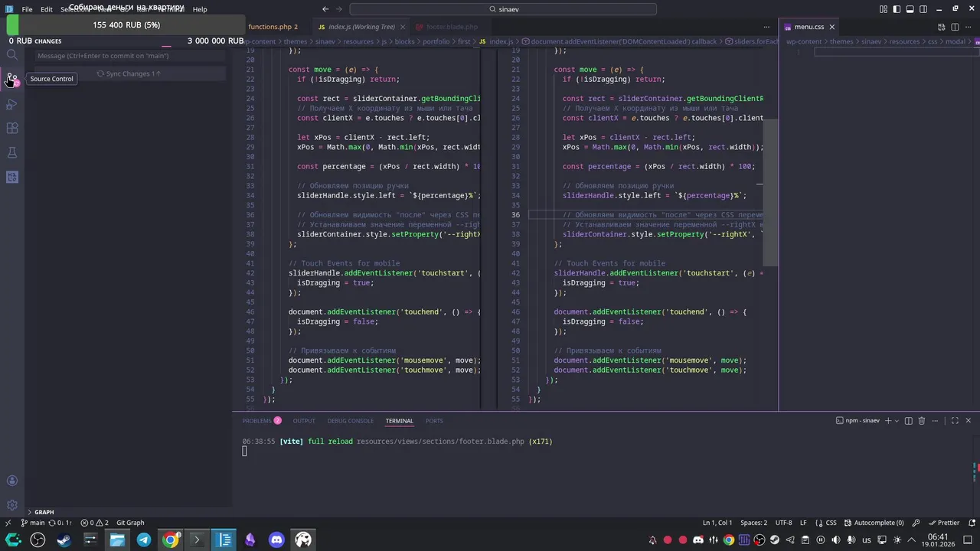
Task: Click Sync Changes button
Action: (x=130, y=73)
